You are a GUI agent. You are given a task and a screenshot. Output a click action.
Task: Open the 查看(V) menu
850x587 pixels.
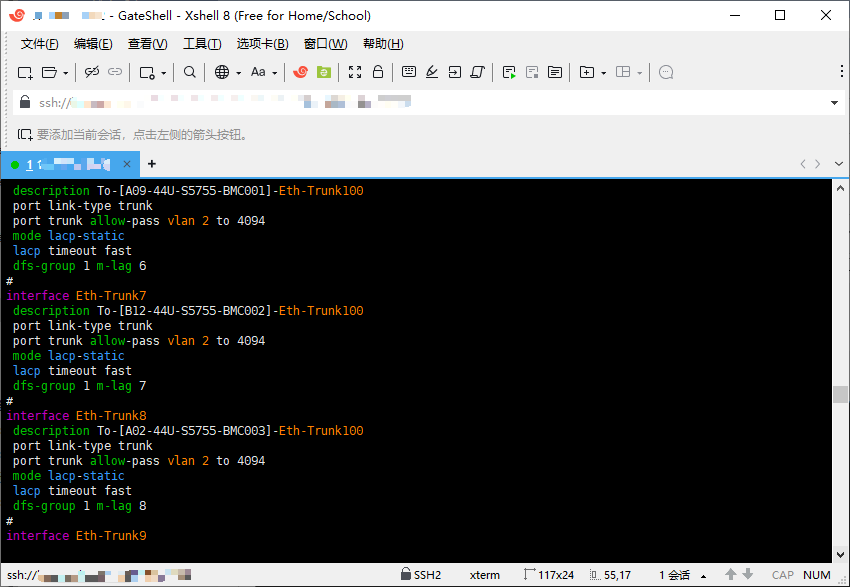pyautogui.click(x=147, y=44)
